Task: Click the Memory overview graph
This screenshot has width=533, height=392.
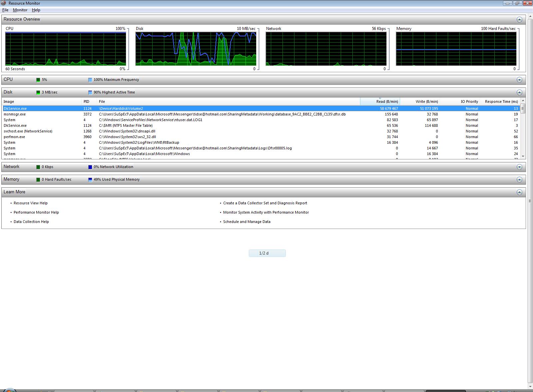Action: click(456, 49)
